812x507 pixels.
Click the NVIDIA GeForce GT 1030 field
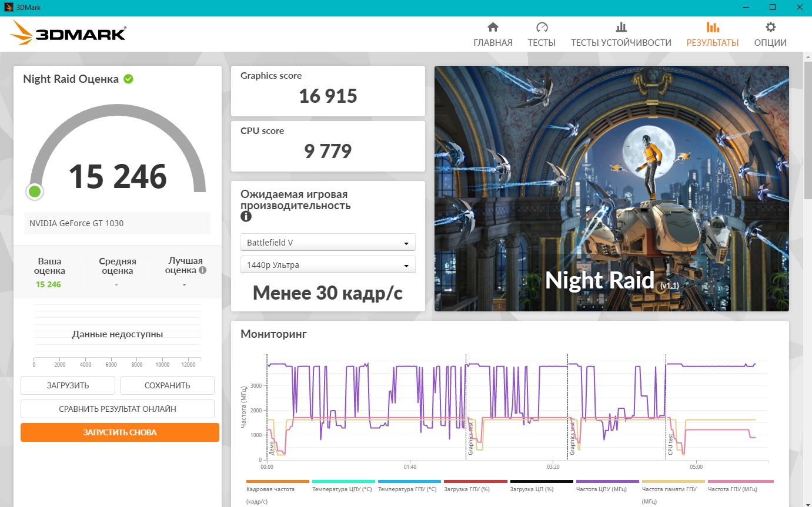(x=118, y=223)
